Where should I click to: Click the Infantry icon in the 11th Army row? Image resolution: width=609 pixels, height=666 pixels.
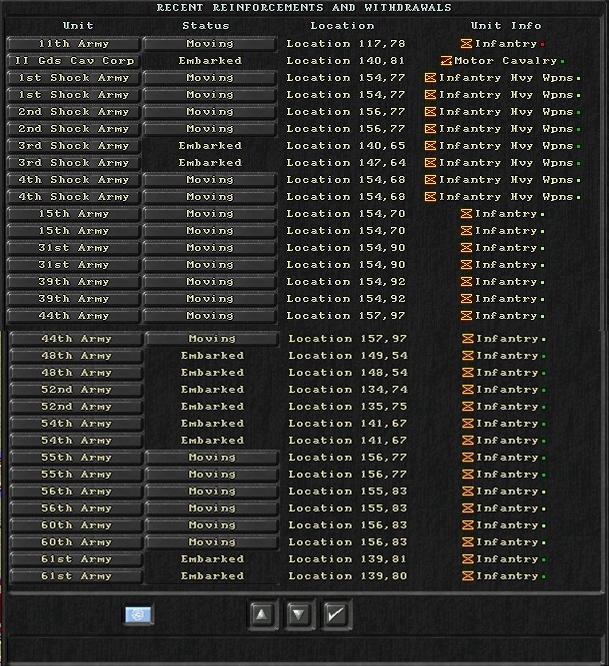[x=466, y=44]
